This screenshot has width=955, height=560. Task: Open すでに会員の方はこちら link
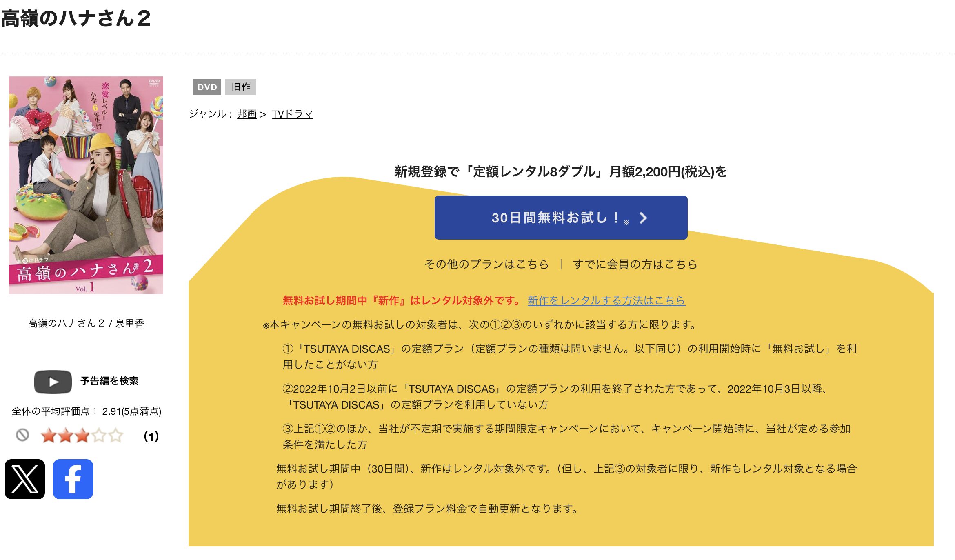tap(635, 264)
